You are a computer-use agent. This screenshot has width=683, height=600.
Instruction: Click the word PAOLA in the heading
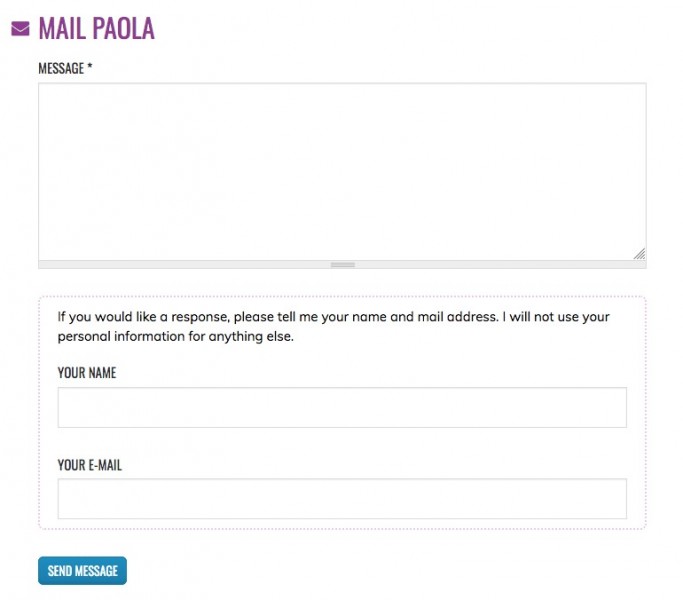point(125,28)
